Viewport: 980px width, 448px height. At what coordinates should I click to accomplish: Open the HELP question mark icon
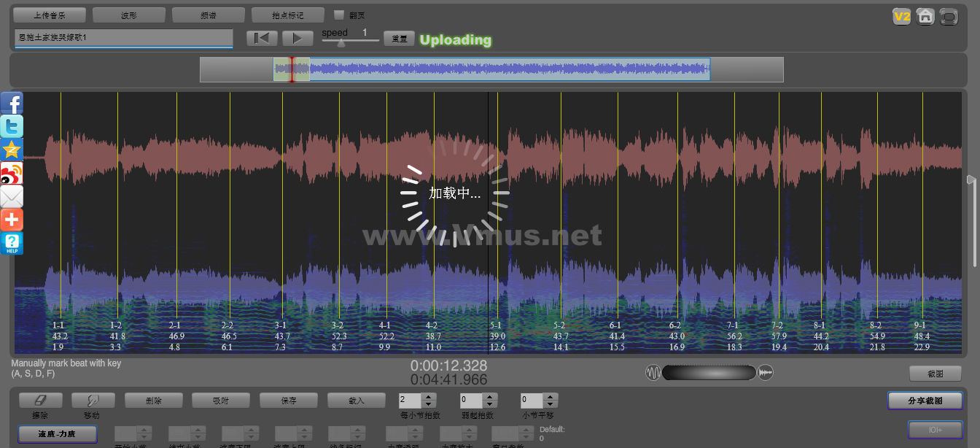(12, 243)
